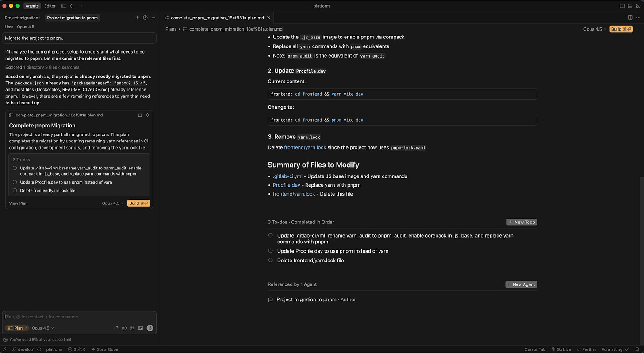
Task: Open Opus 4.5 dropdown on the plan card
Action: tap(113, 203)
